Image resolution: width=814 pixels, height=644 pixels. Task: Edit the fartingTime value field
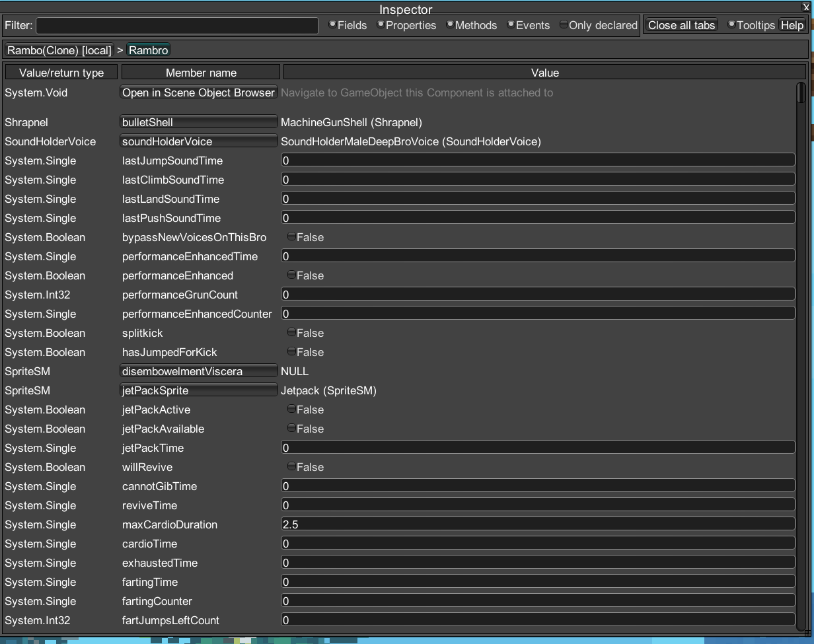point(538,581)
